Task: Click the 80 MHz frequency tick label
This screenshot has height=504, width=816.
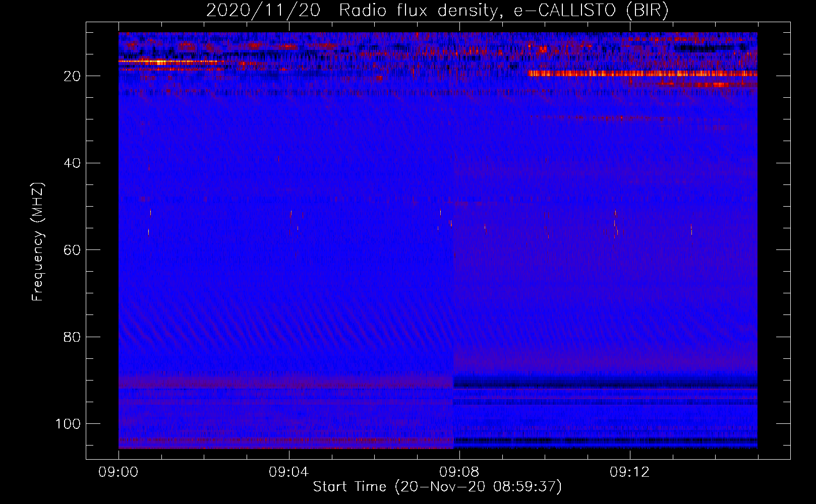Action: point(73,337)
